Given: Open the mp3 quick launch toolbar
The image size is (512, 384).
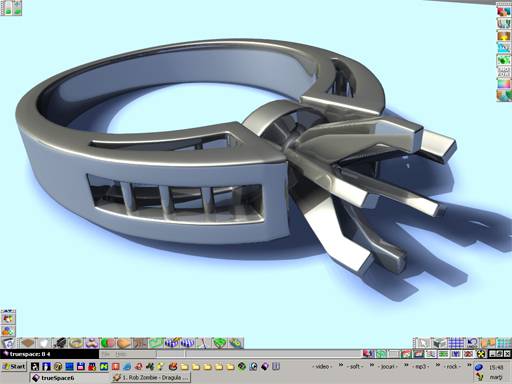Looking at the screenshot, I should tap(421, 366).
